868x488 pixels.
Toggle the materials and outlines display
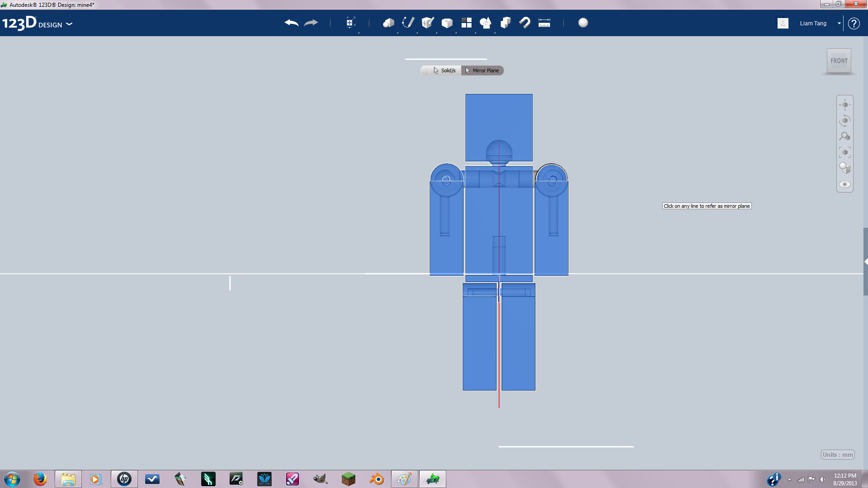[844, 168]
